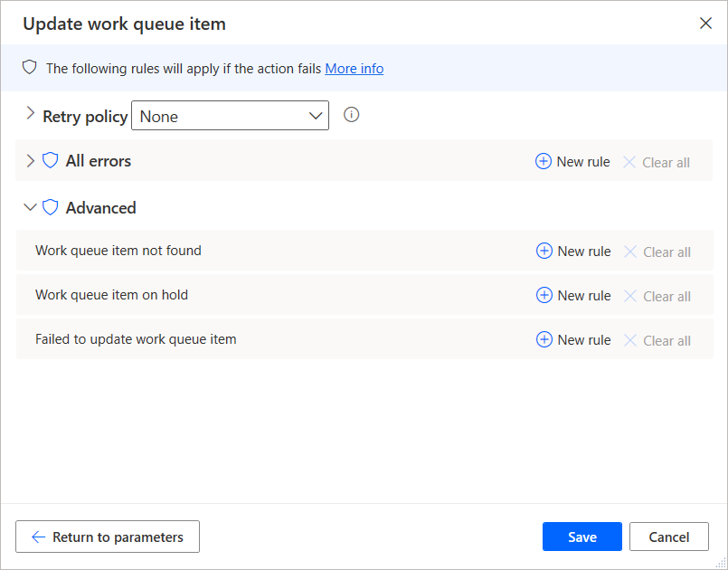The height and width of the screenshot is (570, 728).
Task: Expand the Retry policy section chevron
Action: (x=31, y=113)
